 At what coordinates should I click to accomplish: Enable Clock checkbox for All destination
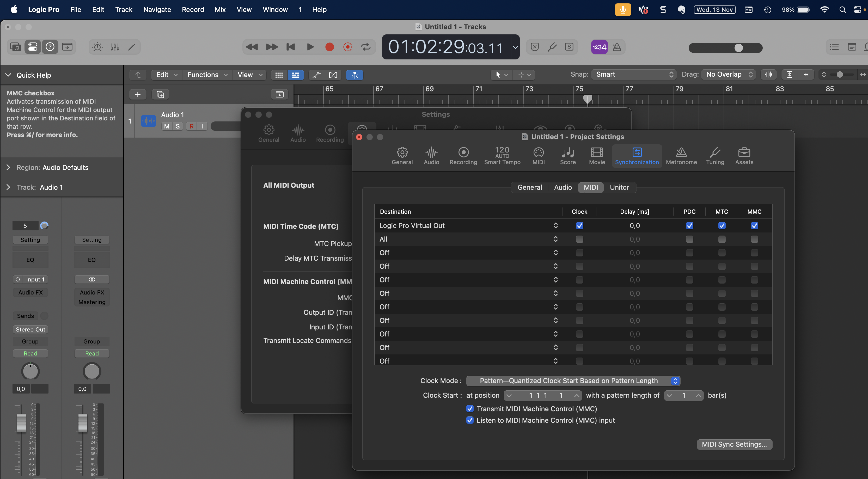(x=579, y=239)
